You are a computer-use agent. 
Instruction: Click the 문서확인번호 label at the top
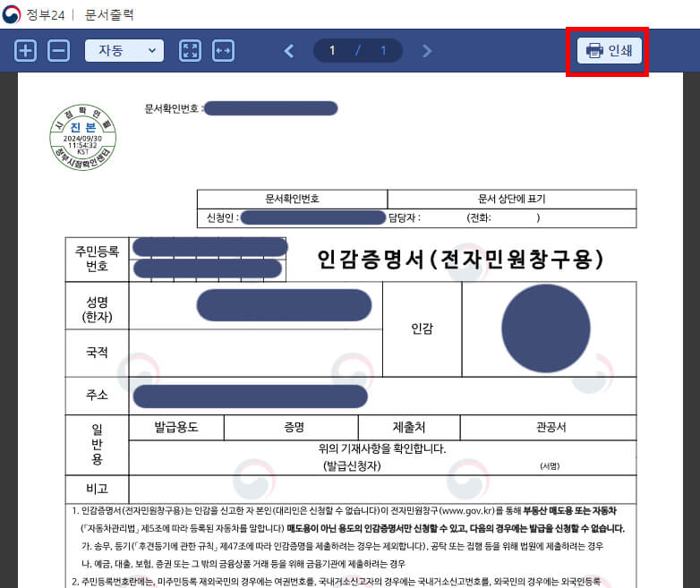174,108
